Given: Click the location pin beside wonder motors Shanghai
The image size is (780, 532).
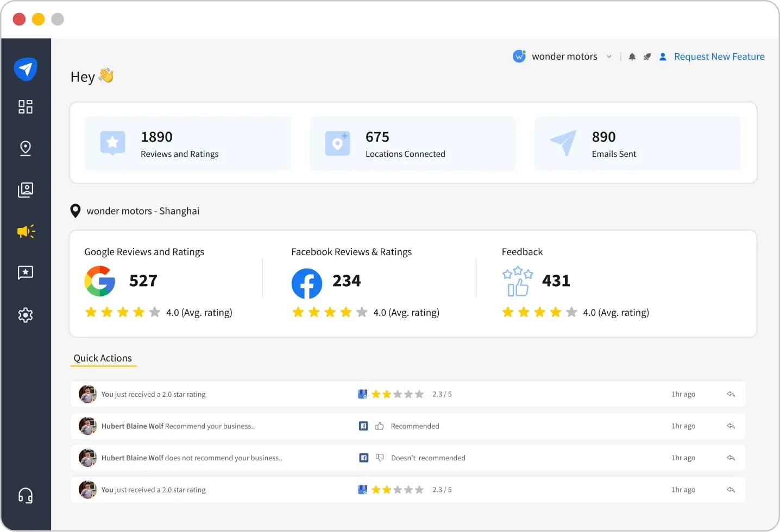Looking at the screenshot, I should [76, 211].
